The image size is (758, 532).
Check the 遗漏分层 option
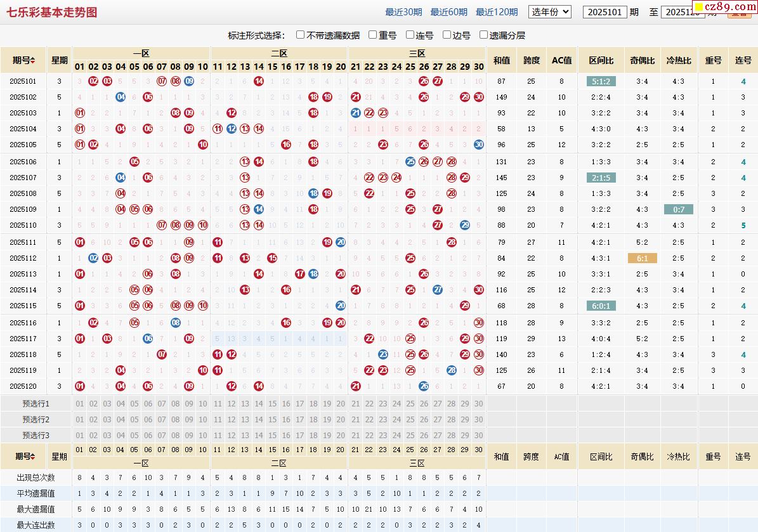(484, 35)
